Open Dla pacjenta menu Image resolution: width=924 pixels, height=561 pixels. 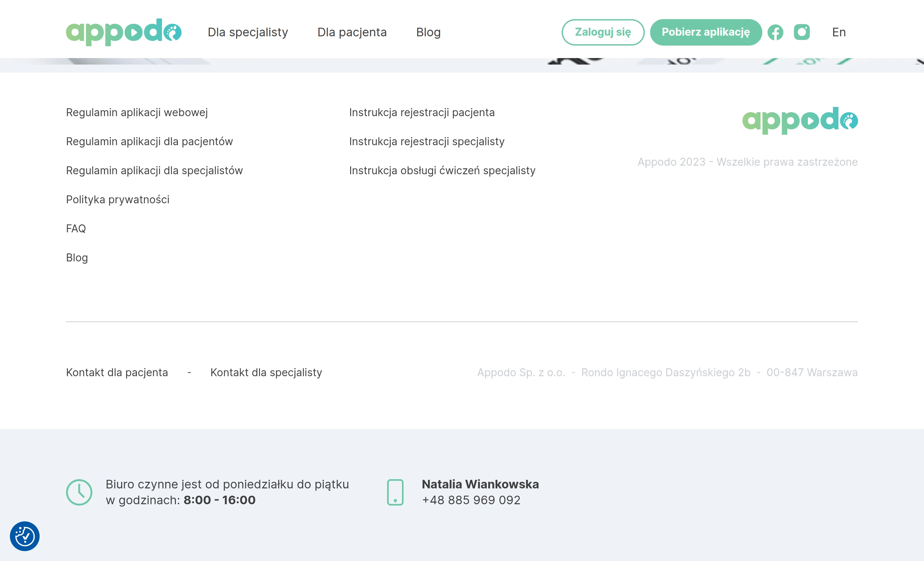click(352, 32)
